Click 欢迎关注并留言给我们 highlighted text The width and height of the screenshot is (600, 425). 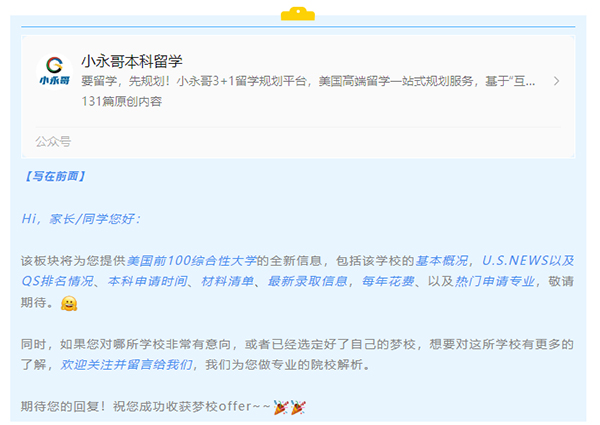(126, 365)
